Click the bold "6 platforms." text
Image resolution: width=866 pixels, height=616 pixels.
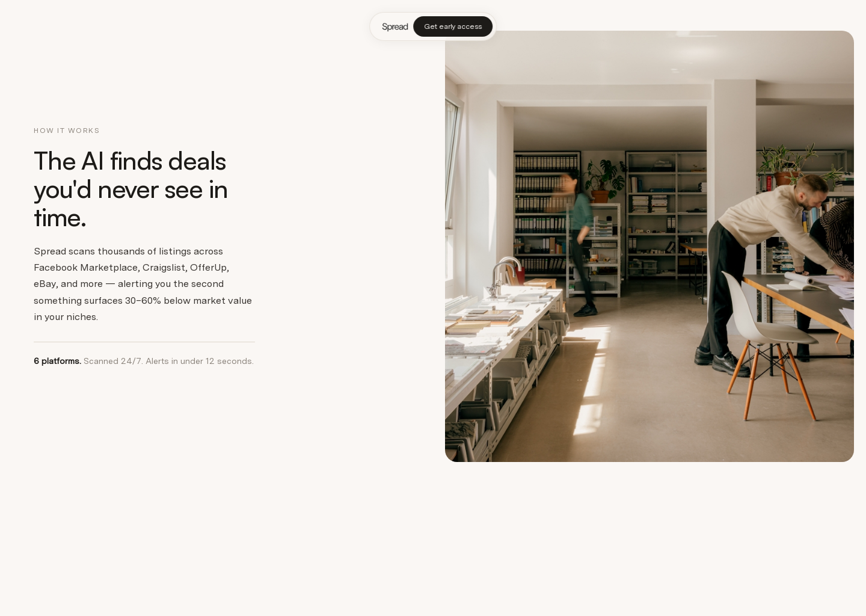point(57,361)
